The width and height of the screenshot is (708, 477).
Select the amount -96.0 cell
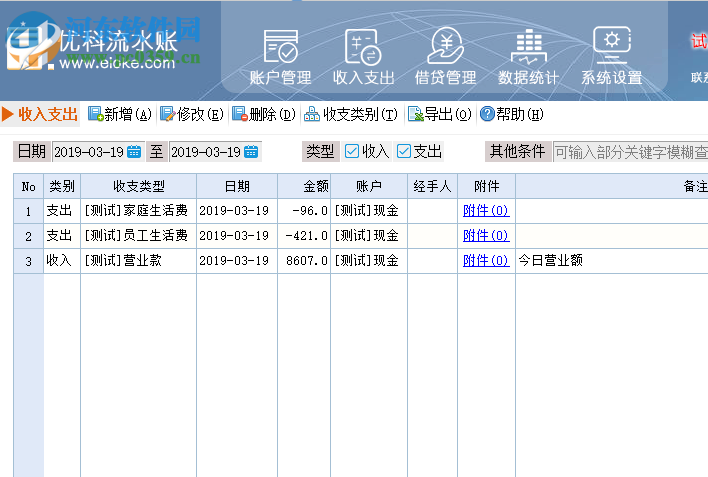coord(304,211)
